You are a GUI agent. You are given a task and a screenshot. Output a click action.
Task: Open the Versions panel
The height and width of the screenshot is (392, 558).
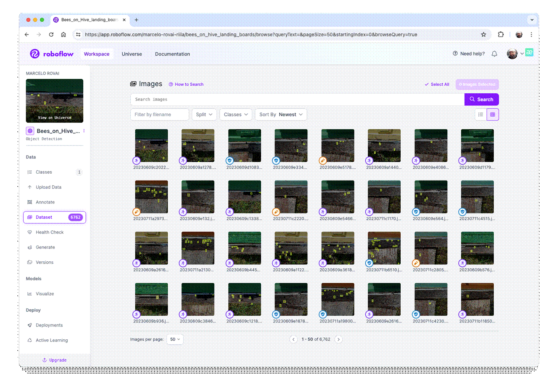[44, 262]
